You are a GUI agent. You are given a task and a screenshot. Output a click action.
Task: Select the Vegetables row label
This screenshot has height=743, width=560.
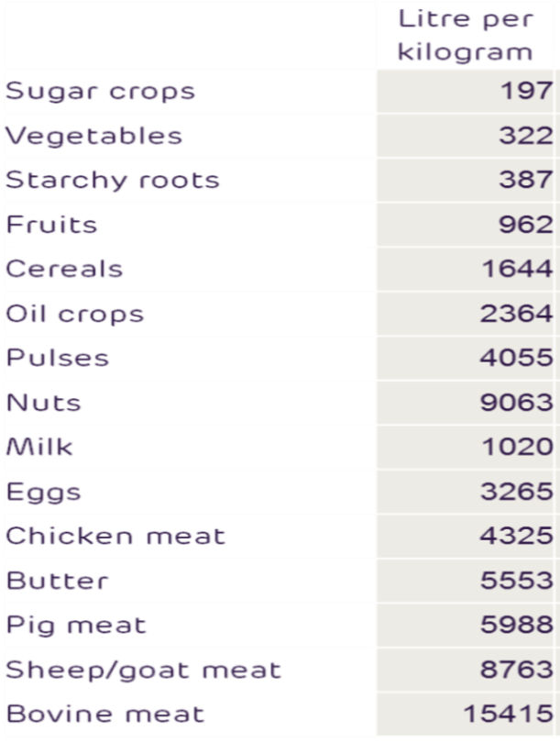(x=93, y=136)
